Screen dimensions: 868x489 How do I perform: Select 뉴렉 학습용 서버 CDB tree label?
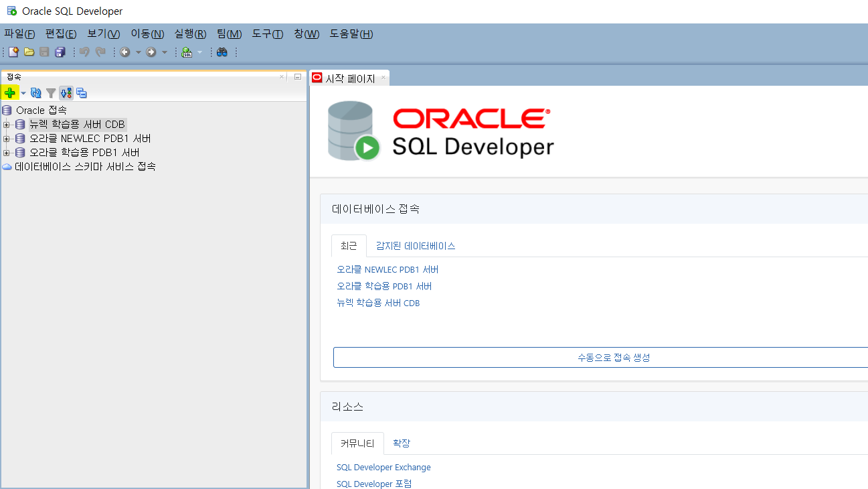[78, 125]
